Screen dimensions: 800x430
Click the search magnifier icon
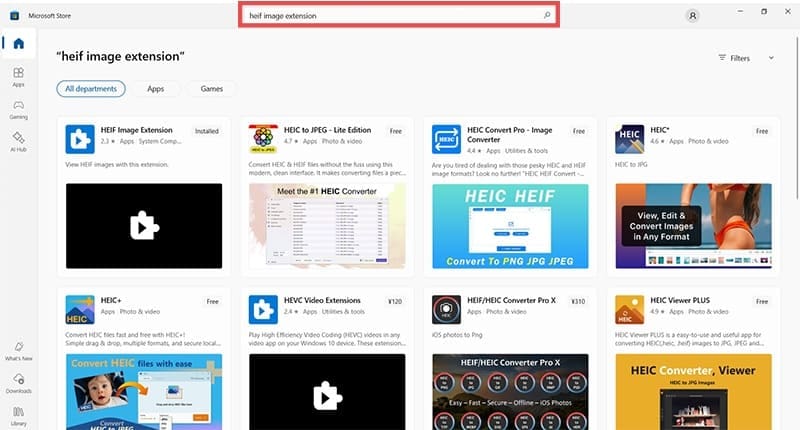click(547, 15)
